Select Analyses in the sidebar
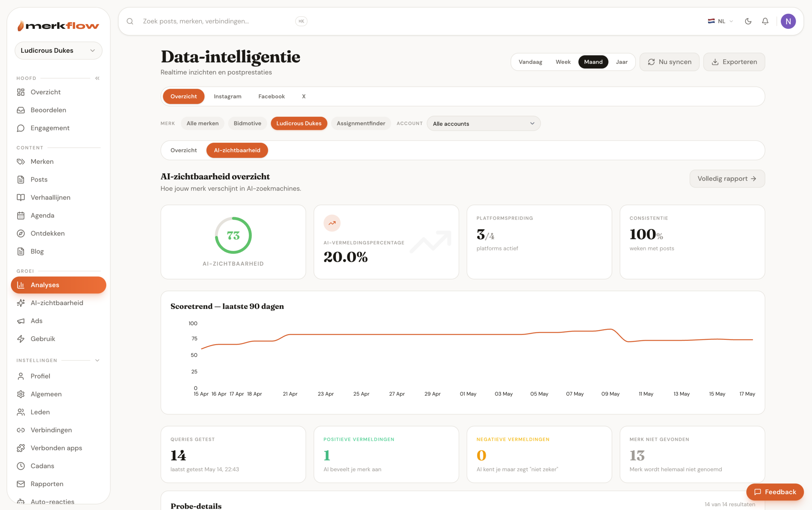This screenshot has width=812, height=510. click(x=58, y=285)
